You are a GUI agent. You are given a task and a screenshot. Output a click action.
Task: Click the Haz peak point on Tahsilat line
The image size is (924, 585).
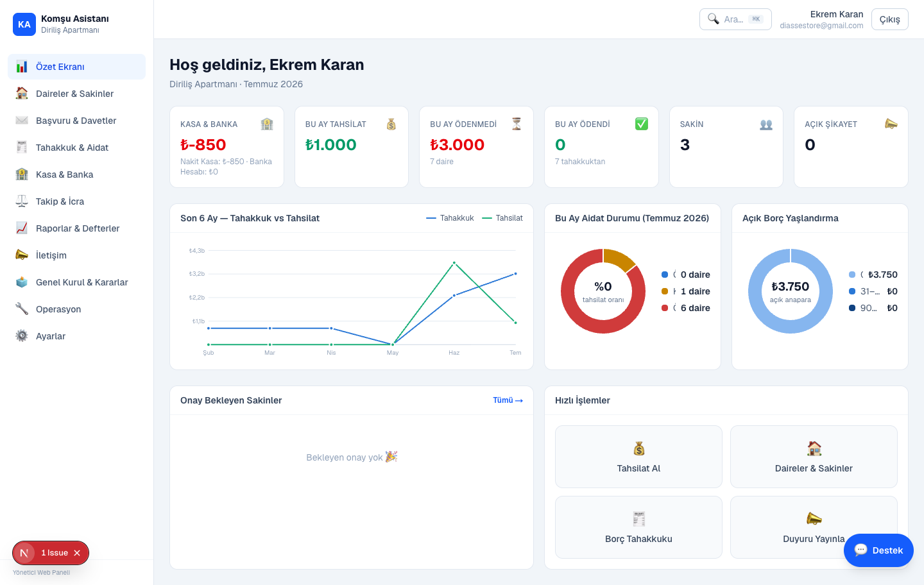coord(454,263)
